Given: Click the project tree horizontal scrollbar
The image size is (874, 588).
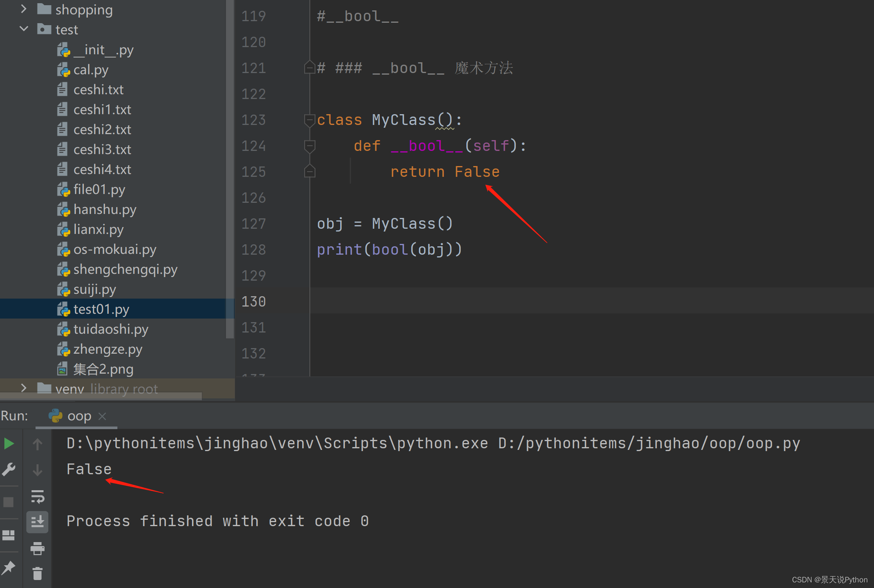Looking at the screenshot, I should 101,396.
